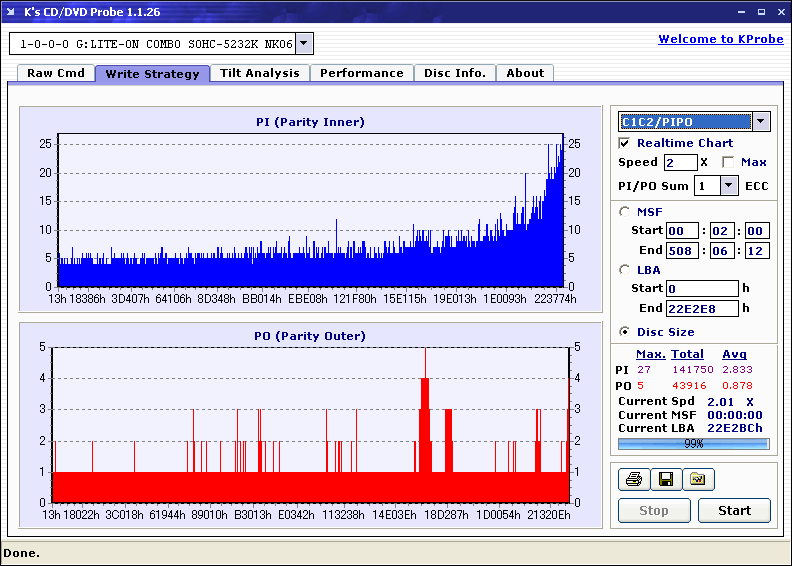Open the PI/PO Sum ECC dropdown
Screen dimensions: 792x566
[728, 186]
